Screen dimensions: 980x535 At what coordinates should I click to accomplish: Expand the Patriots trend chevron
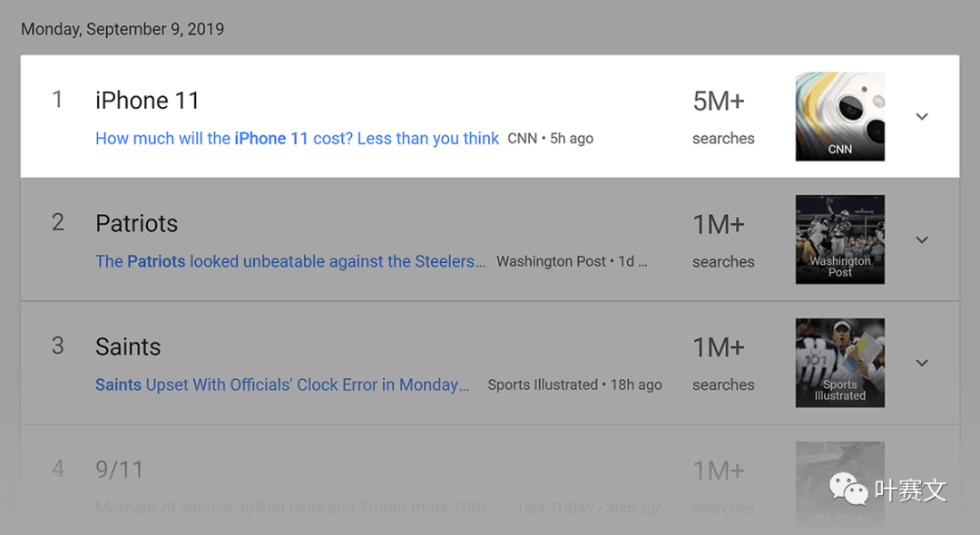click(921, 239)
